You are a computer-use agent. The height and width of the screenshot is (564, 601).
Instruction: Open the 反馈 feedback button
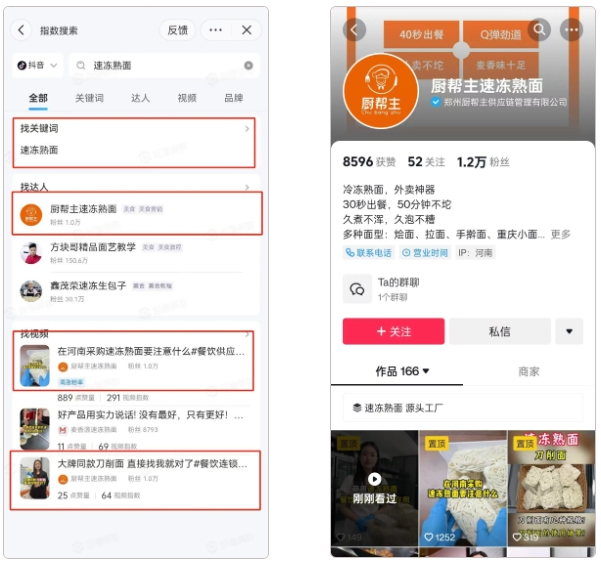click(177, 30)
